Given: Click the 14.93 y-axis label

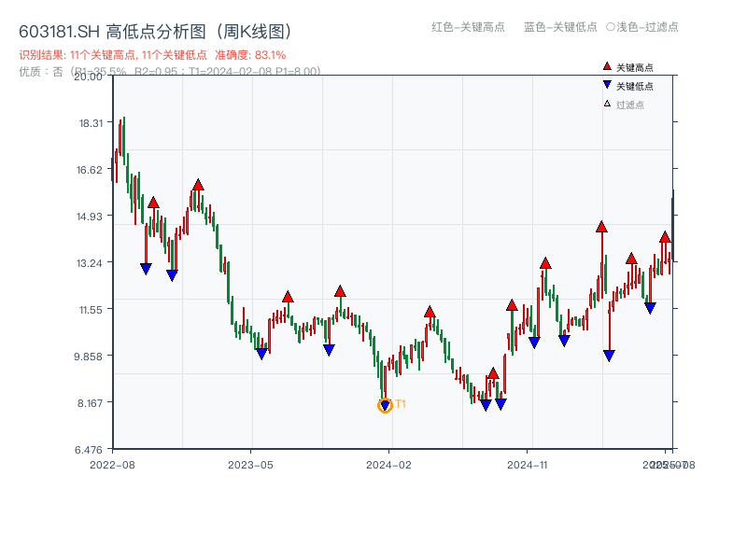Looking at the screenshot, I should (x=90, y=217).
